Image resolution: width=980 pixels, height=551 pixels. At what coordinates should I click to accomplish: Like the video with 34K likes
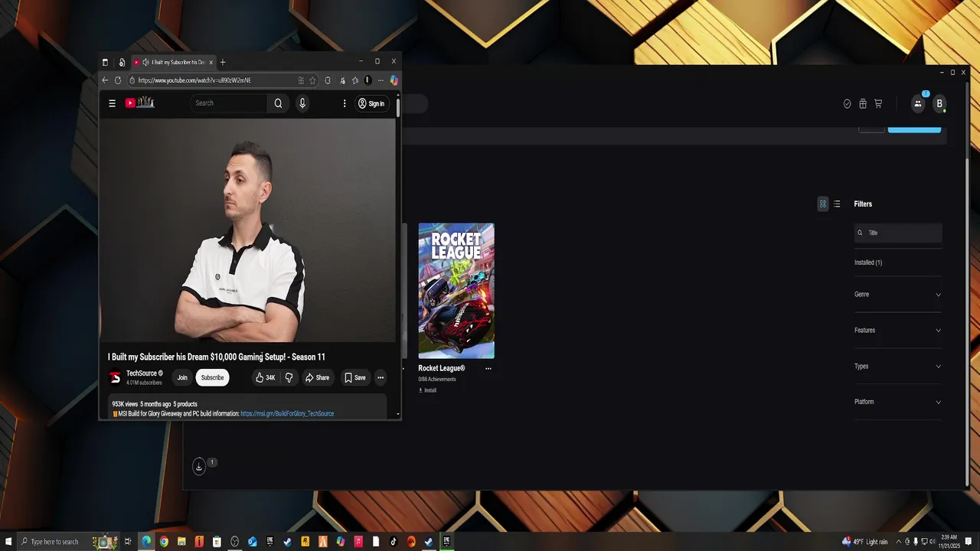pyautogui.click(x=265, y=377)
